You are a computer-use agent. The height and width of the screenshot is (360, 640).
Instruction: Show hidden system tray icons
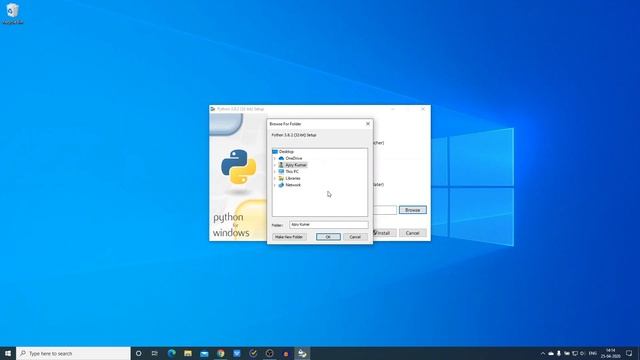click(x=543, y=353)
